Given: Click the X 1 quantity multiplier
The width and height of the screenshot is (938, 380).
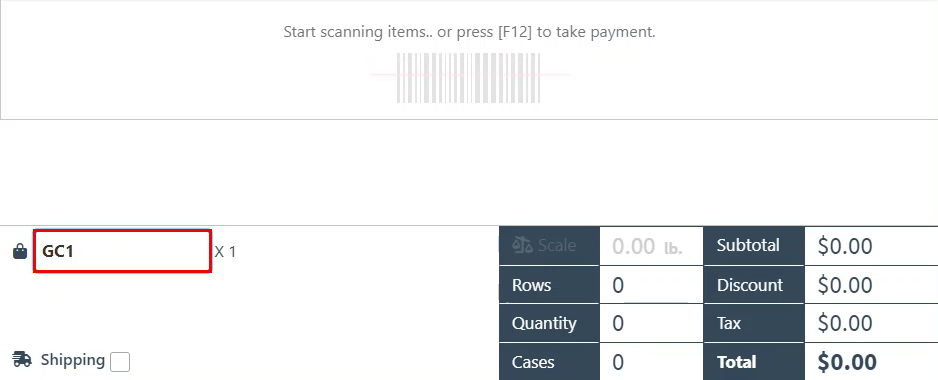Looking at the screenshot, I should point(225,252).
